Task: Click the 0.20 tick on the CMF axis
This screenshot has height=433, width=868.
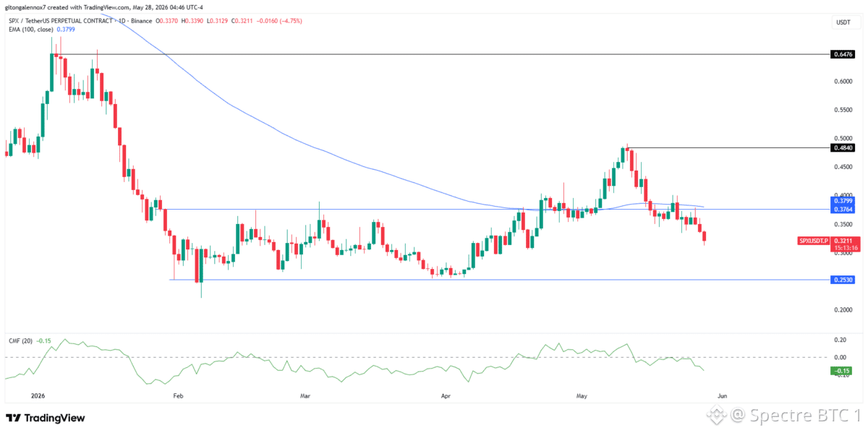Action: tap(840, 339)
